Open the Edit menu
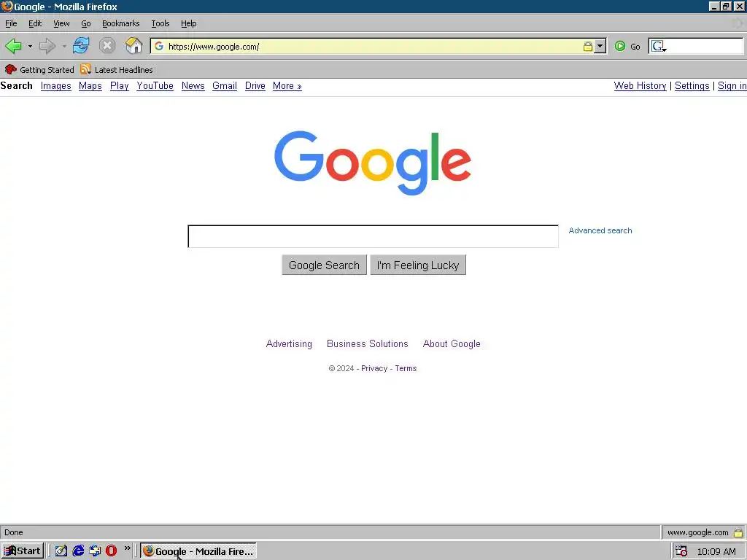The width and height of the screenshot is (747, 560). pos(35,23)
